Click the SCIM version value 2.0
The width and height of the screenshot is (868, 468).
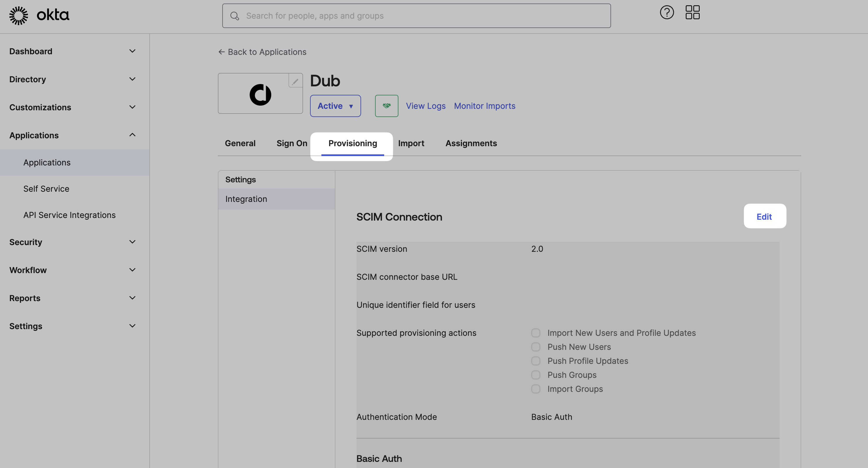coord(537,249)
